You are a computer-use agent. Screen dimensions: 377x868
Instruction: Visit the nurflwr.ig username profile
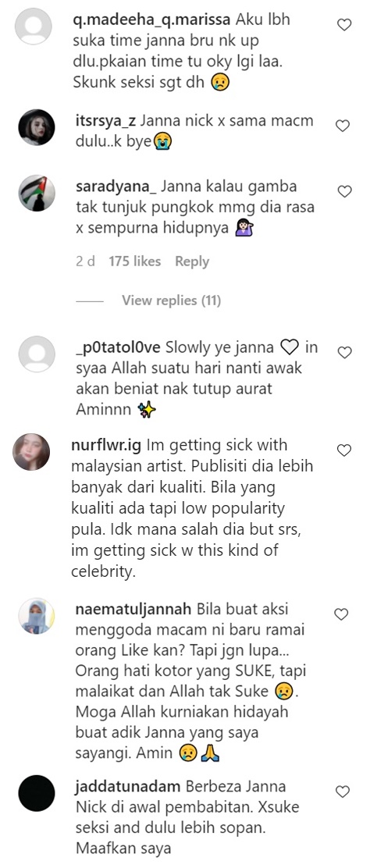click(106, 446)
